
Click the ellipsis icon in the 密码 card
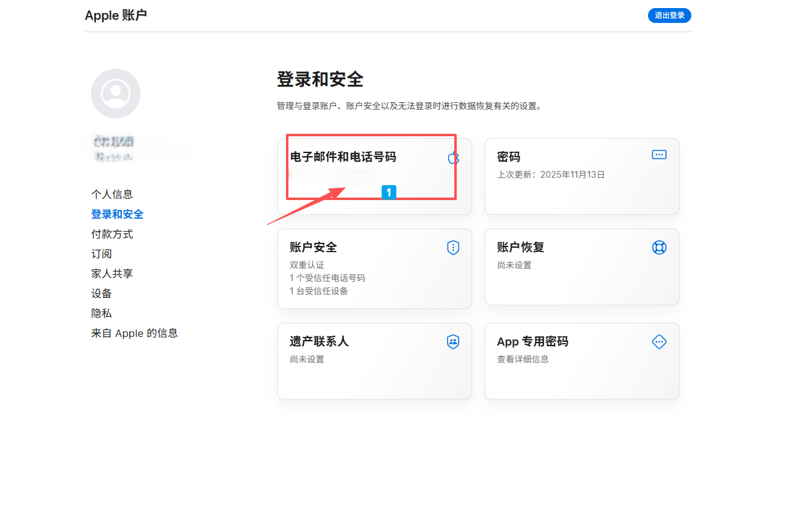(x=659, y=155)
